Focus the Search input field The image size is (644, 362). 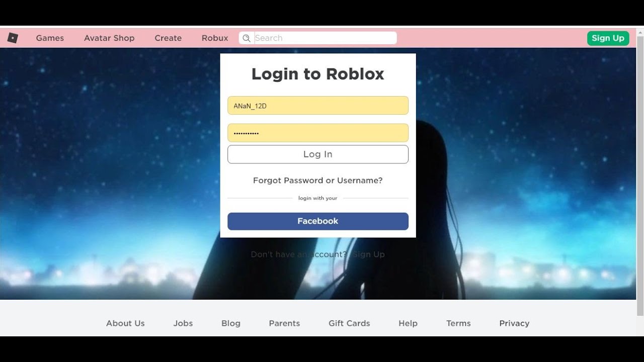point(325,38)
